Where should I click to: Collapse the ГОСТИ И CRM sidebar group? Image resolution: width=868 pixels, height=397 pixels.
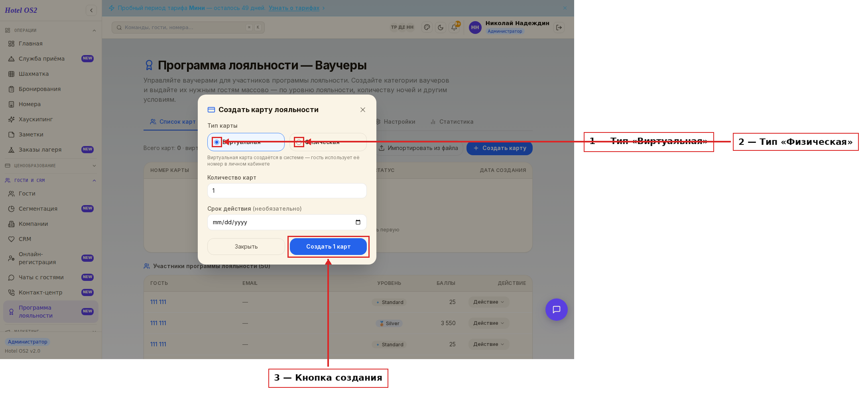51,180
